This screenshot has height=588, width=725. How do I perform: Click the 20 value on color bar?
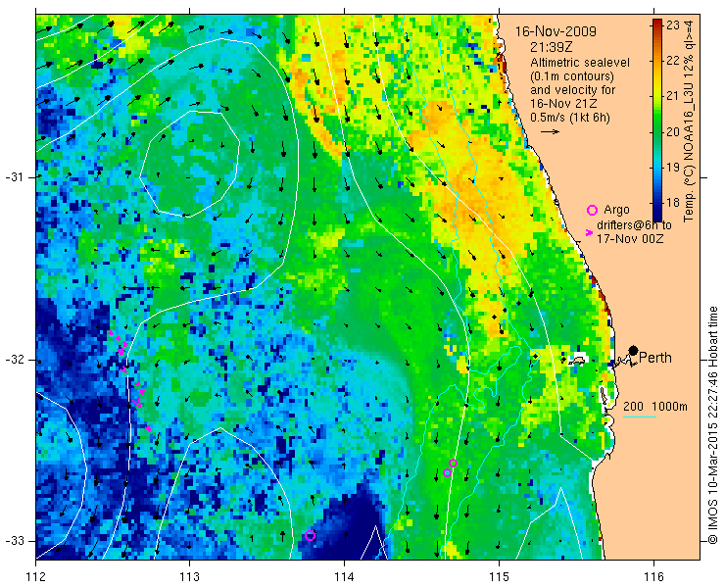(673, 132)
